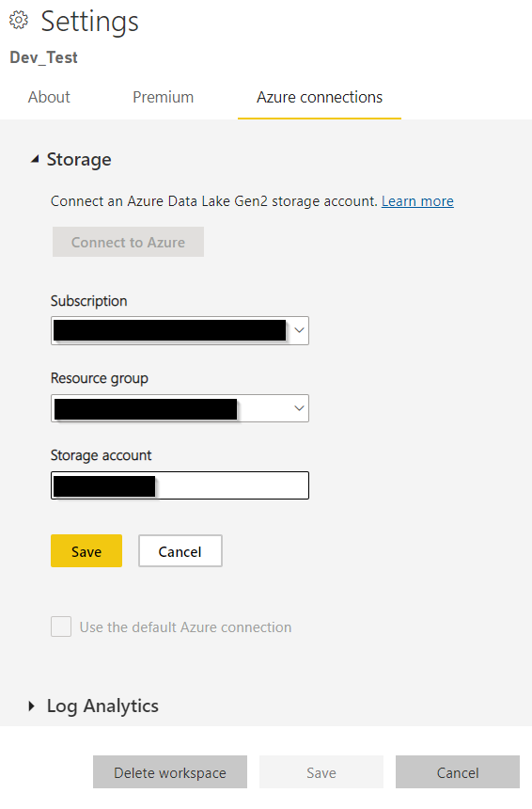Image resolution: width=532 pixels, height=809 pixels.
Task: Open the Resource group dropdown chevron
Action: click(299, 408)
